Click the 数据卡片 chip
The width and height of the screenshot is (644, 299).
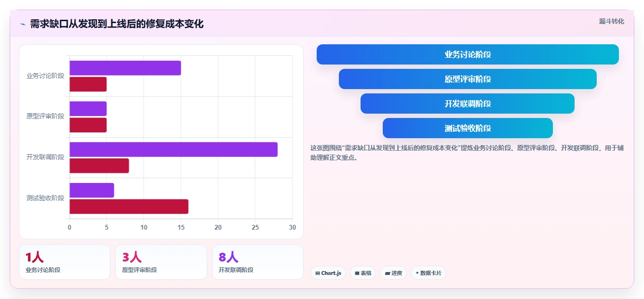click(429, 273)
